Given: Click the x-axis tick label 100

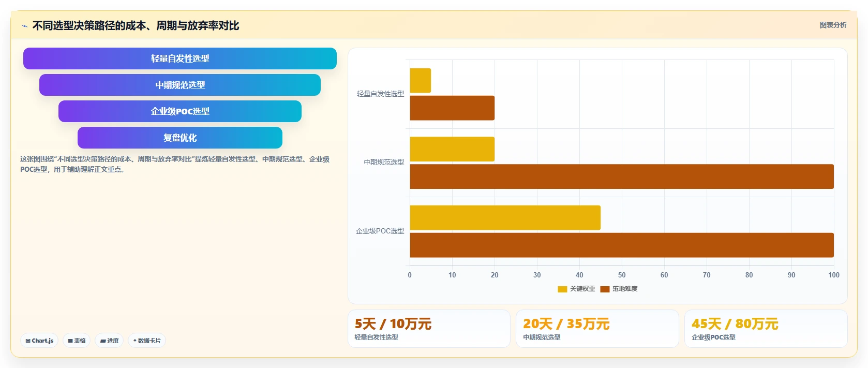Looking at the screenshot, I should click(x=834, y=275).
